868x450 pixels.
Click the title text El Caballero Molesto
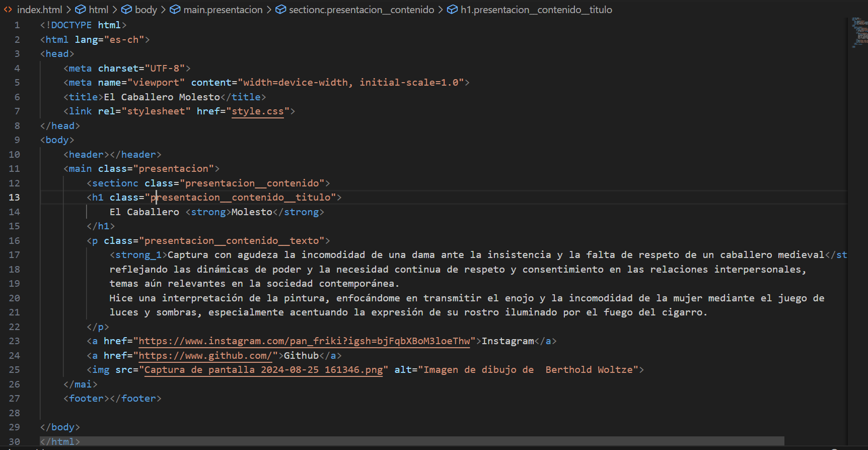(162, 97)
